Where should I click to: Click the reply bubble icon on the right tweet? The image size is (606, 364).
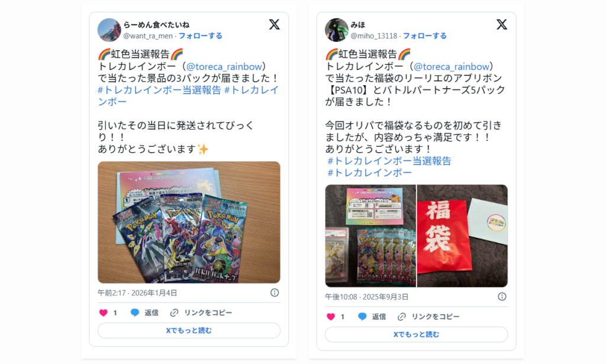click(362, 317)
